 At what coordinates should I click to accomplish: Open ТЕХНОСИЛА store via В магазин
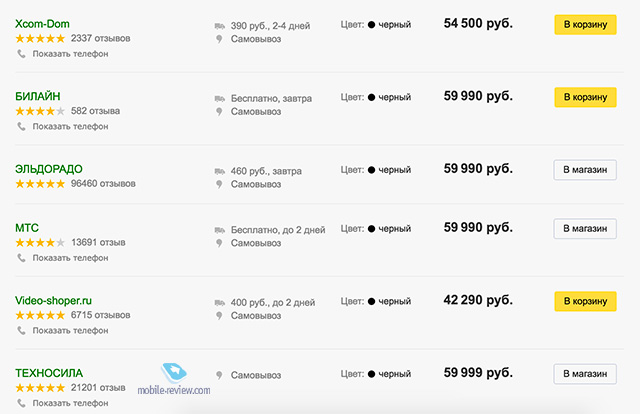(x=585, y=374)
